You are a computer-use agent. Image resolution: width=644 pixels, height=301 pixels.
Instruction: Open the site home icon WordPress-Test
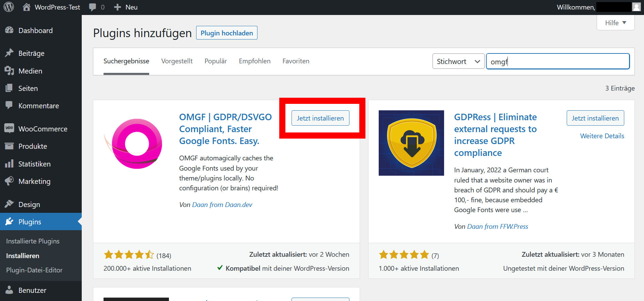coord(27,7)
